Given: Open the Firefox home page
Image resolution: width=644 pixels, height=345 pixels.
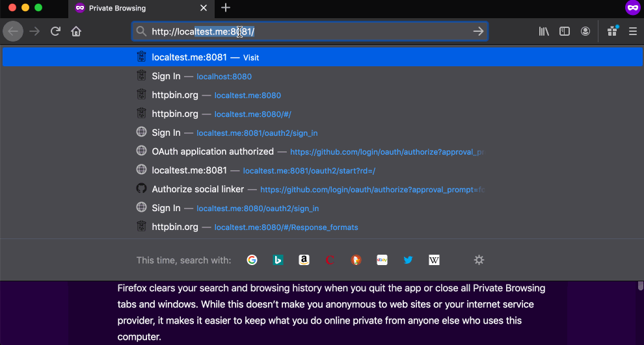Looking at the screenshot, I should click(x=76, y=31).
